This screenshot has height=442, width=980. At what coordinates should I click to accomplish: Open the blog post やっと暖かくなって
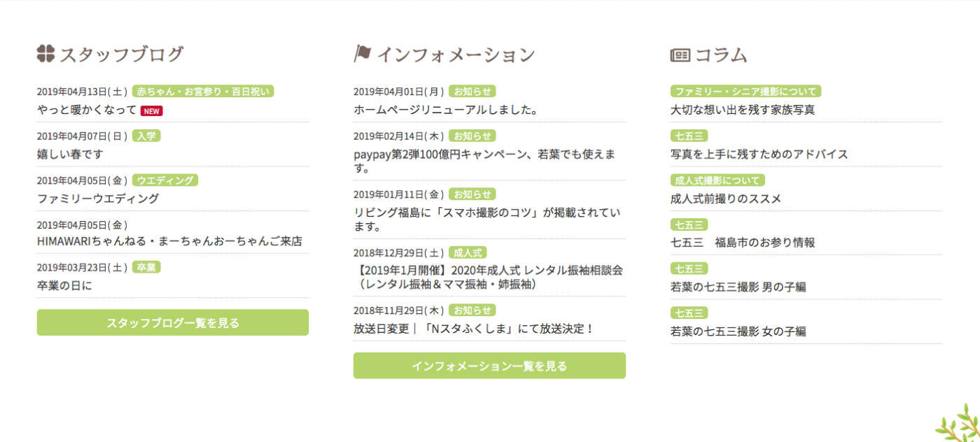point(87,110)
